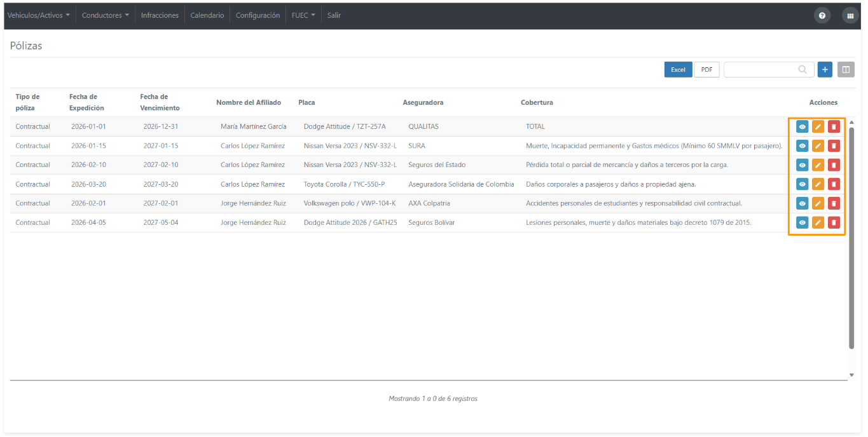View details of the SURA policy
The image size is (868, 437).
click(x=803, y=146)
